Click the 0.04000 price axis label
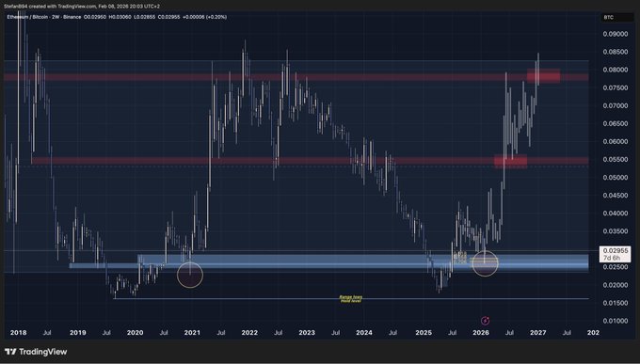Image resolution: width=640 pixels, height=364 pixels. (x=616, y=214)
